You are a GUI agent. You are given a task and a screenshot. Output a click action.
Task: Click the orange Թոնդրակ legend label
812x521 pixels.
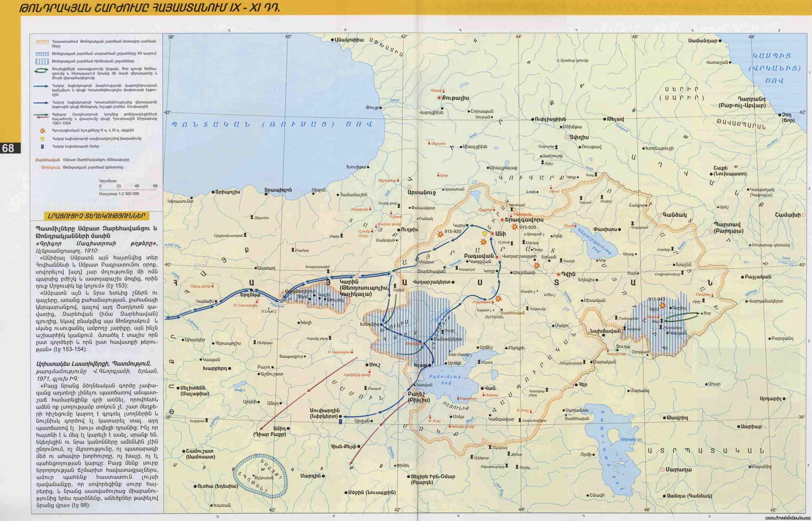point(51,167)
